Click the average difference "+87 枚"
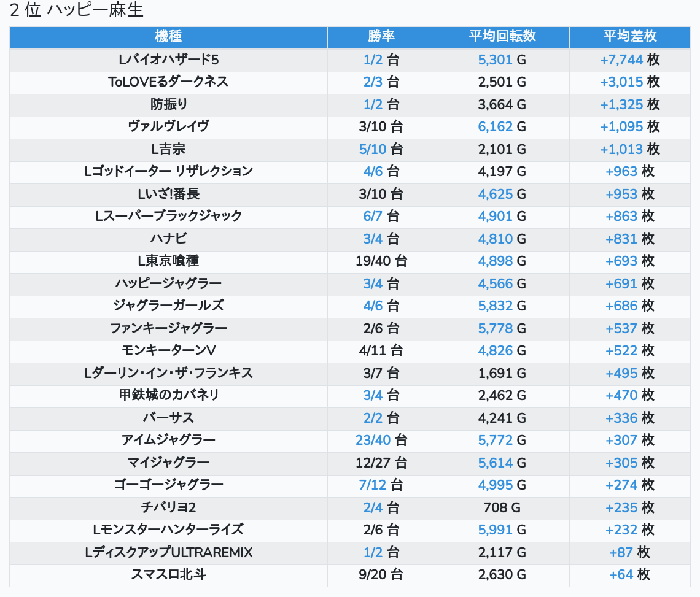The width and height of the screenshot is (700, 597). [x=630, y=552]
